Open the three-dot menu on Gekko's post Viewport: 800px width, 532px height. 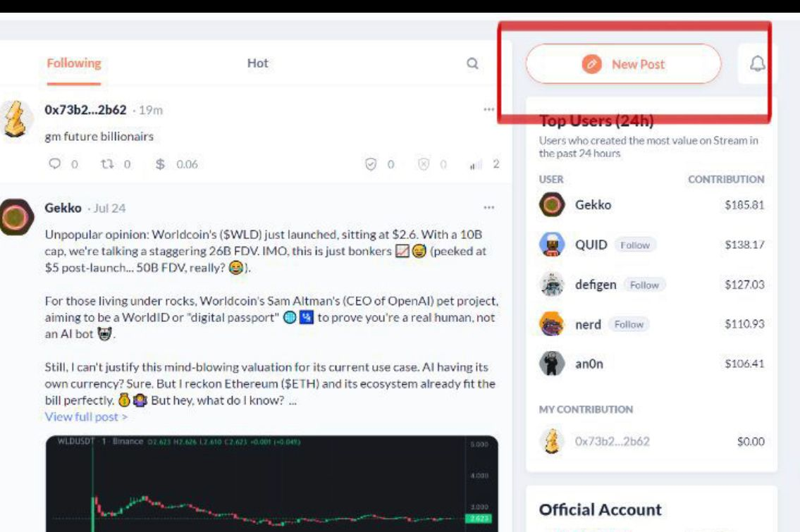(488, 207)
